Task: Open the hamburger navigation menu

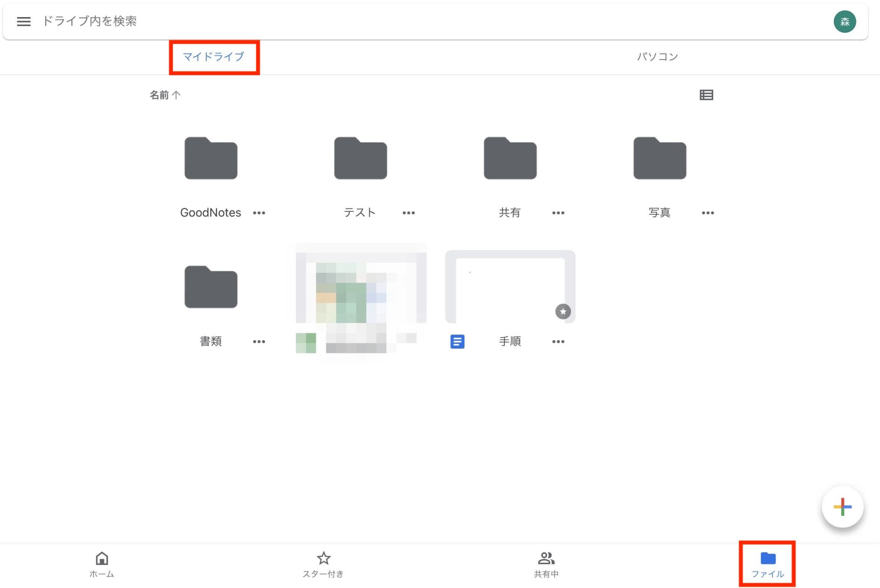Action: [x=24, y=21]
